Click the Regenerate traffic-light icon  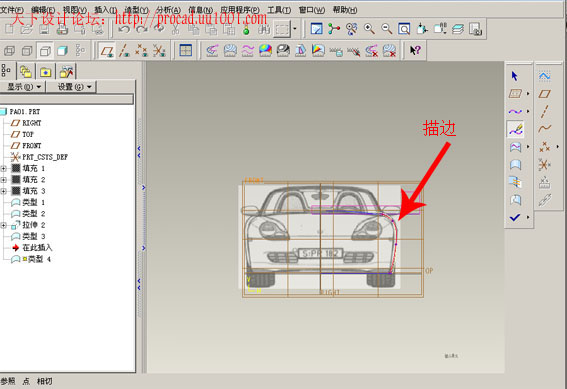click(x=246, y=29)
